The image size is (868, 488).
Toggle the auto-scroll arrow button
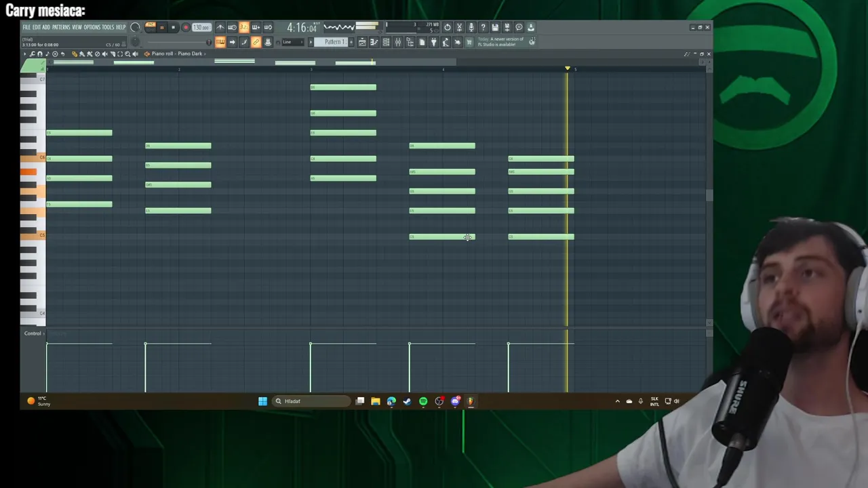point(232,42)
